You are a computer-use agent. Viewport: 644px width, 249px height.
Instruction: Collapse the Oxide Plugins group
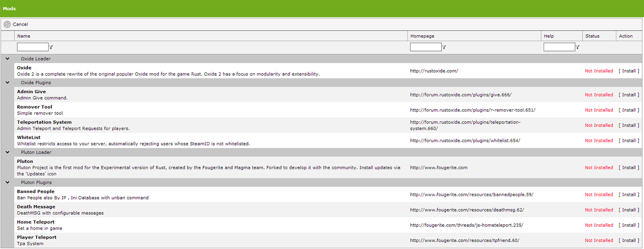pos(7,83)
